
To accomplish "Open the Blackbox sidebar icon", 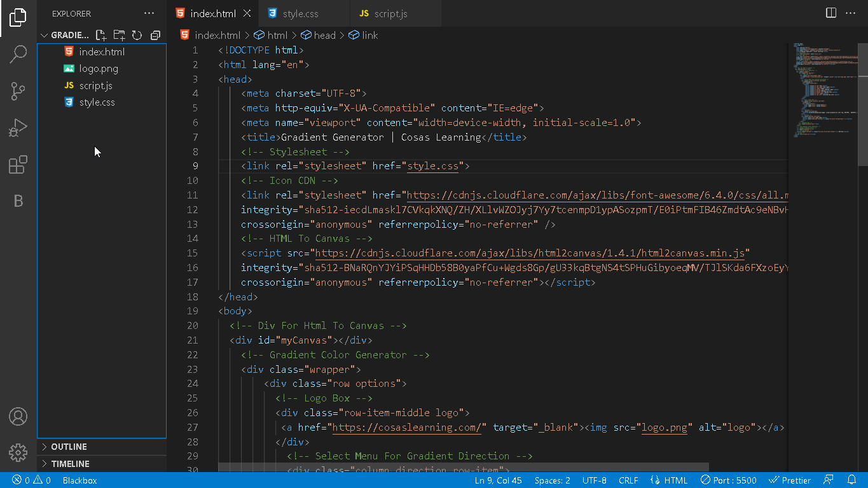I will (x=18, y=202).
